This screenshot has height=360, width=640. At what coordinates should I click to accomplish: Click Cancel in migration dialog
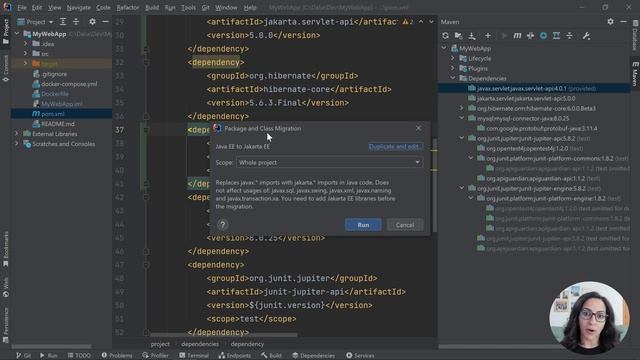(405, 225)
